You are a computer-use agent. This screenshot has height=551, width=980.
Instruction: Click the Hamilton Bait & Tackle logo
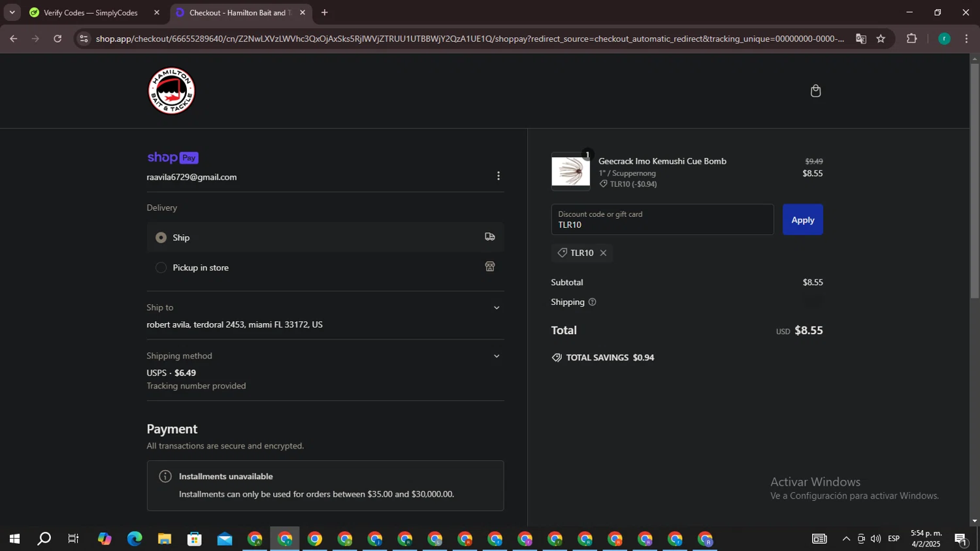(172, 91)
